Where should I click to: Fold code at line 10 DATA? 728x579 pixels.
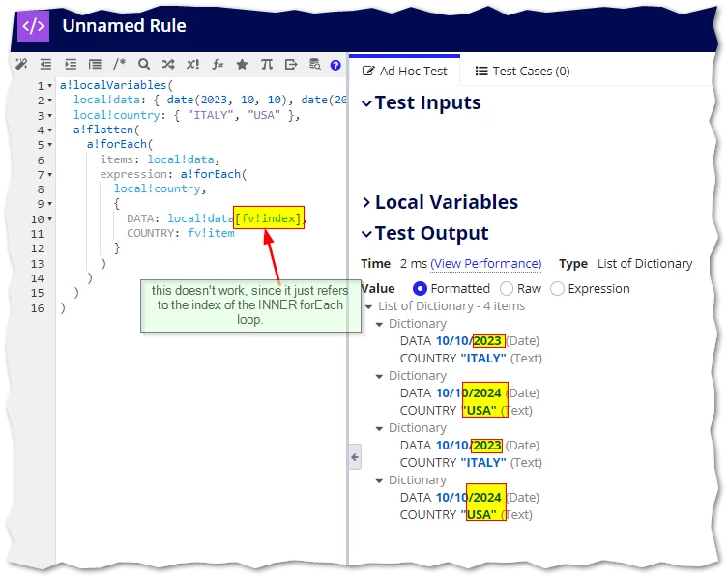click(x=50, y=219)
